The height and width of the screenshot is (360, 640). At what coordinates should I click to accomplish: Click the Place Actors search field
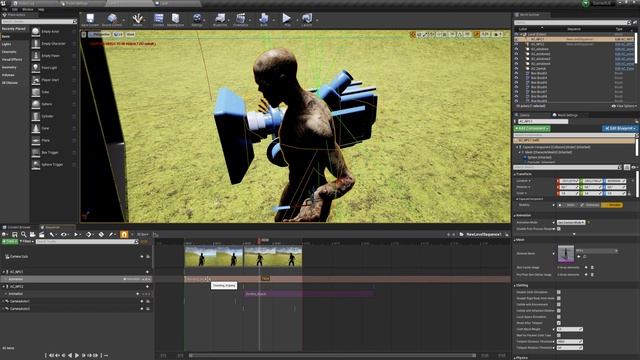click(x=39, y=22)
